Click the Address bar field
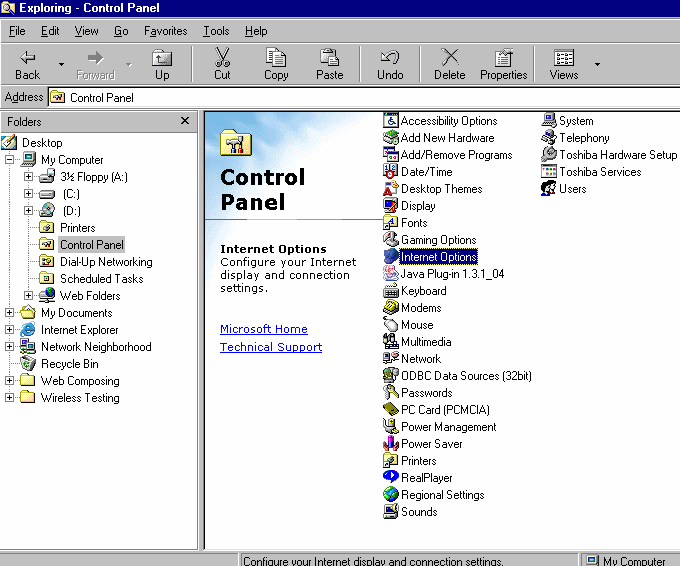Viewport: 680px width, 566px height. click(364, 98)
